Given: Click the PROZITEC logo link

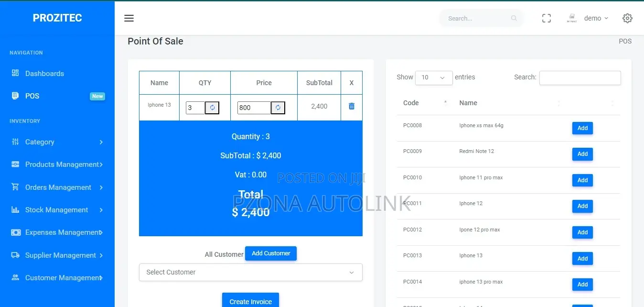Looking at the screenshot, I should point(57,18).
